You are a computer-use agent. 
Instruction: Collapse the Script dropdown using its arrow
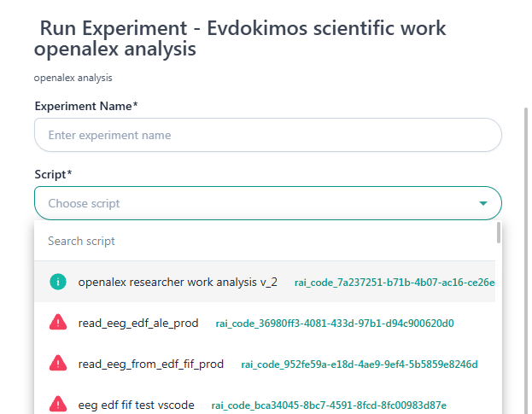pyautogui.click(x=483, y=203)
